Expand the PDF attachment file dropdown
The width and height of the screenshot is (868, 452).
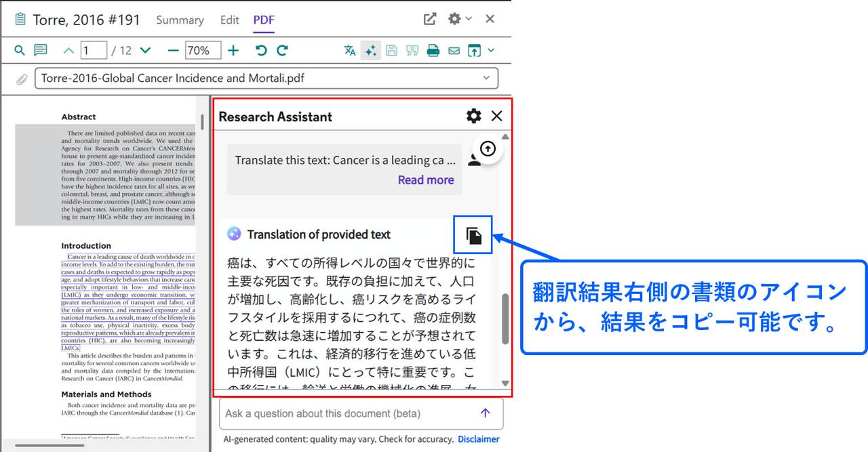[x=486, y=78]
